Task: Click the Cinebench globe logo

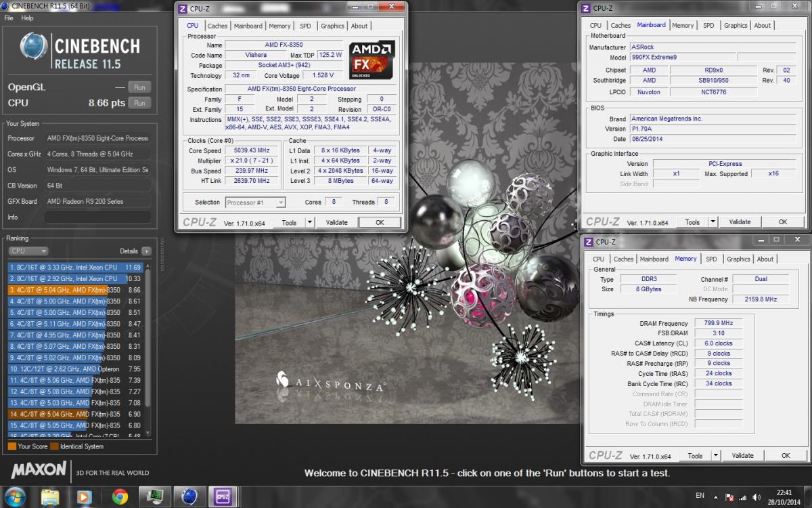Action: click(x=34, y=47)
